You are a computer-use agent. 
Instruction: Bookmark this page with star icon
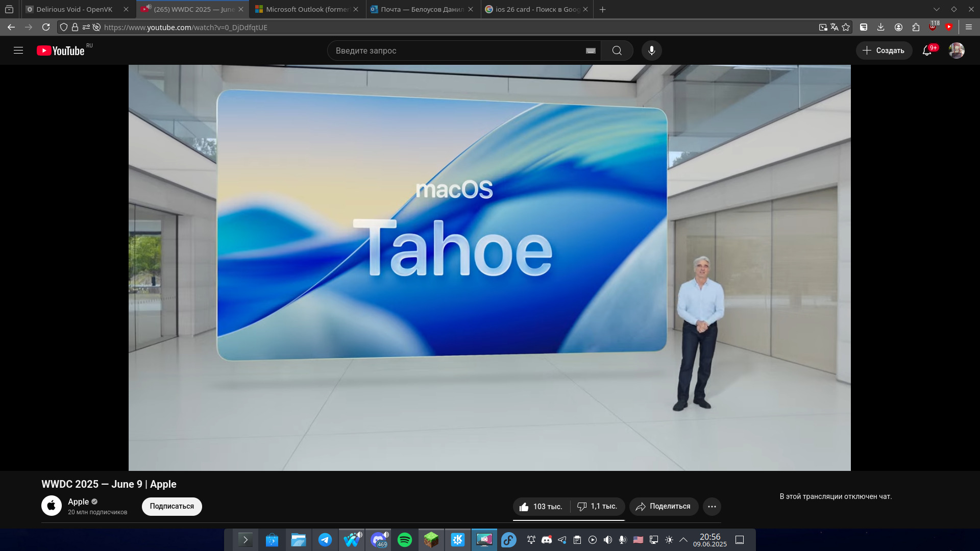point(846,27)
